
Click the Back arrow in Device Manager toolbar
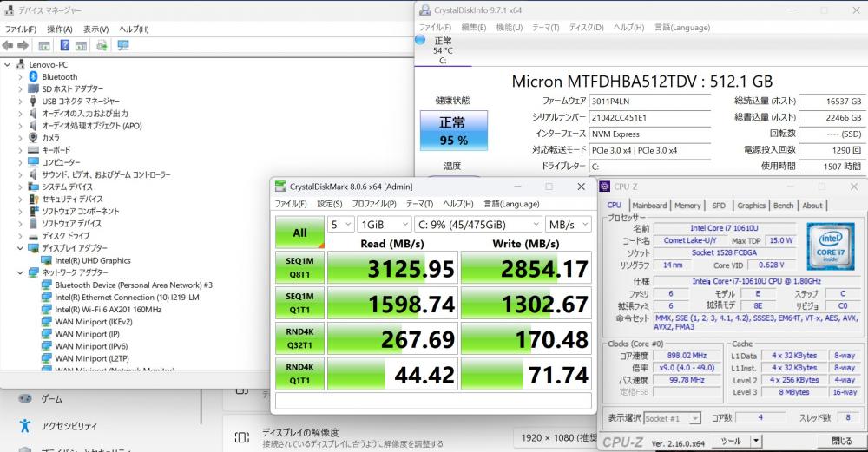[x=8, y=45]
